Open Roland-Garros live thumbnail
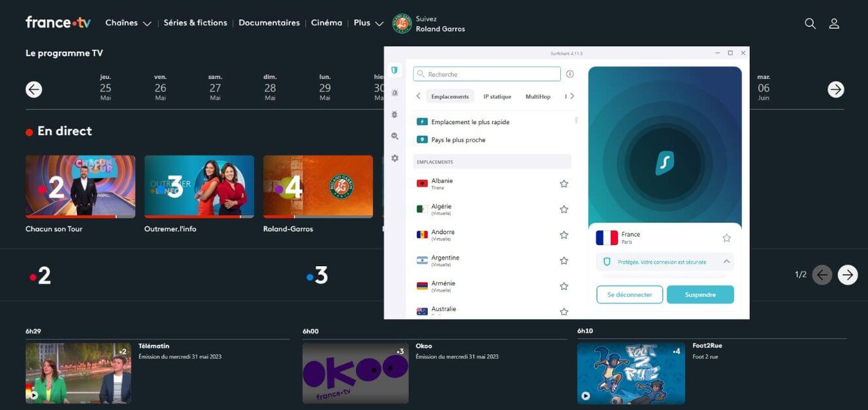868x410 pixels. click(318, 186)
